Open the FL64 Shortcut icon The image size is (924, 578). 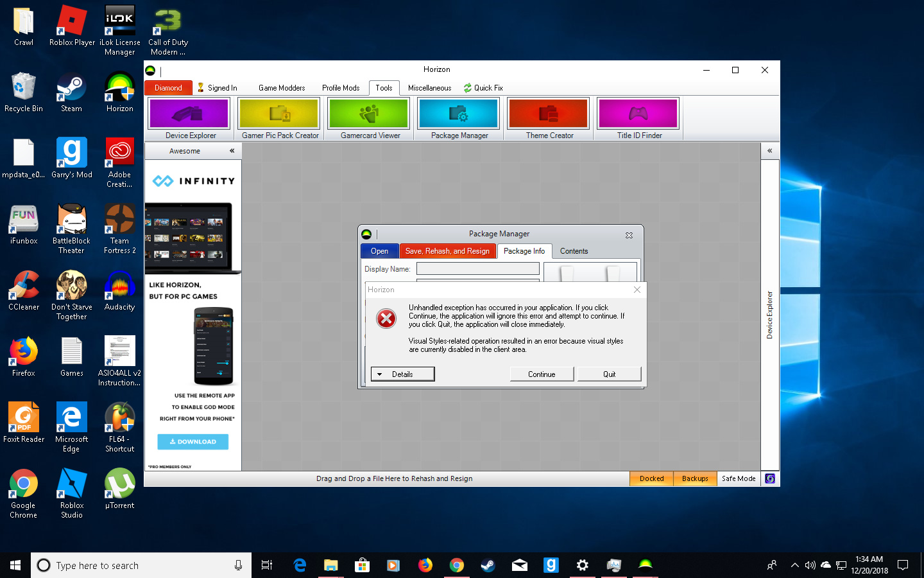[120, 427]
